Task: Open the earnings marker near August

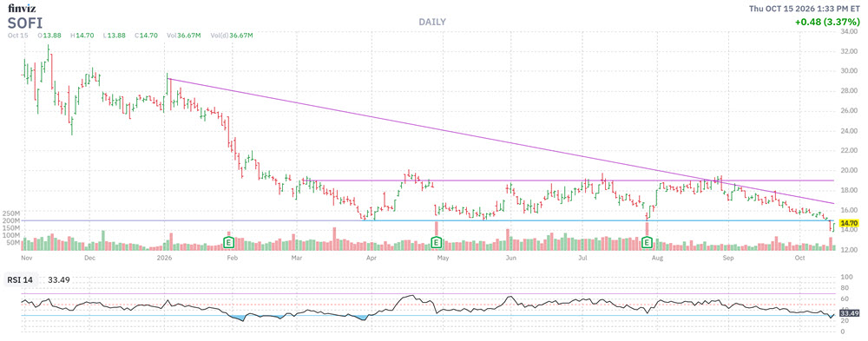Action: click(646, 242)
